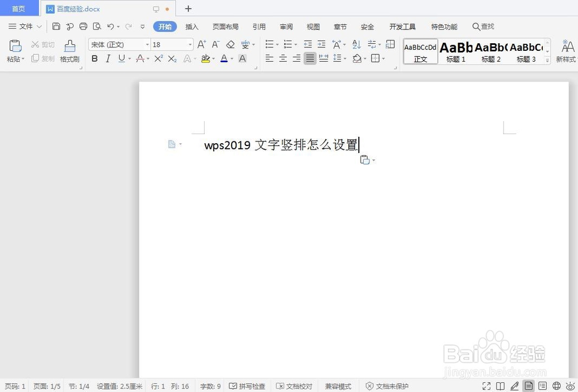The image size is (578, 392).
Task: Align text left
Action: pyautogui.click(x=269, y=58)
